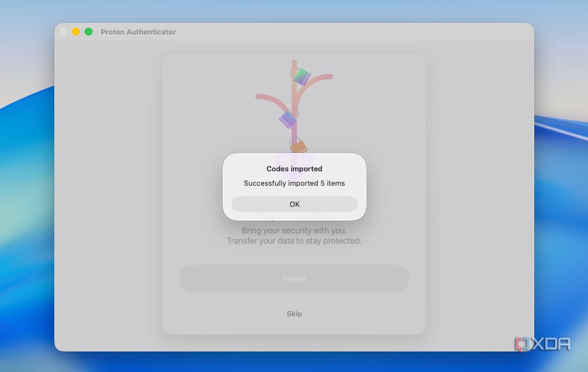Click the "Codes imported" dialog heading
This screenshot has height=372, width=588.
click(x=295, y=169)
